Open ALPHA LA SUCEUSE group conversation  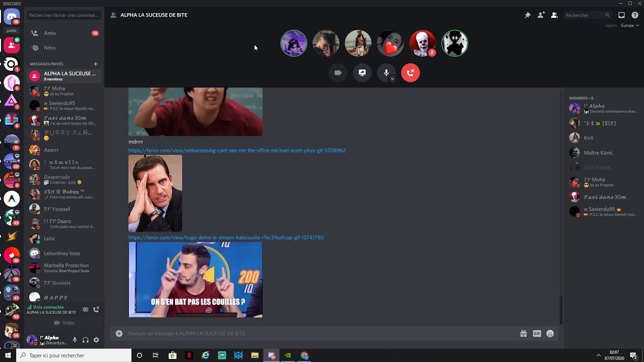pos(64,76)
